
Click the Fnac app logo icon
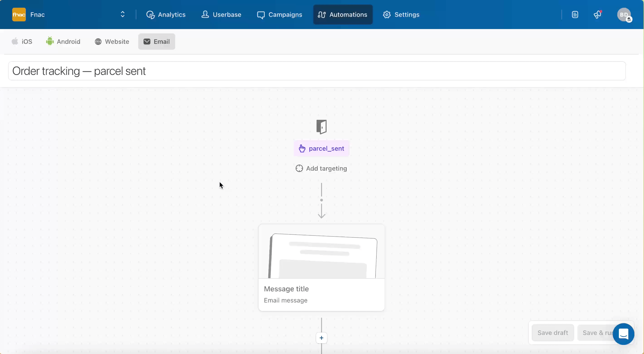(19, 15)
